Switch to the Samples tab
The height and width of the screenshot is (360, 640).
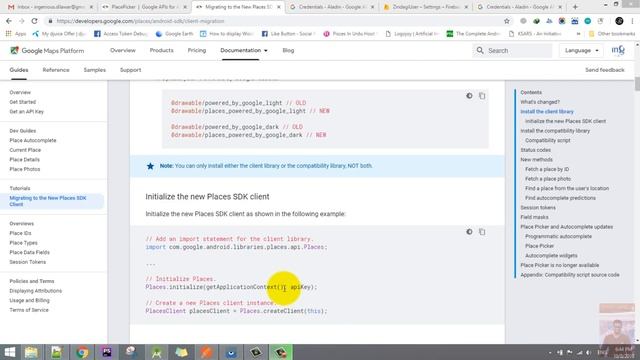[x=95, y=70]
